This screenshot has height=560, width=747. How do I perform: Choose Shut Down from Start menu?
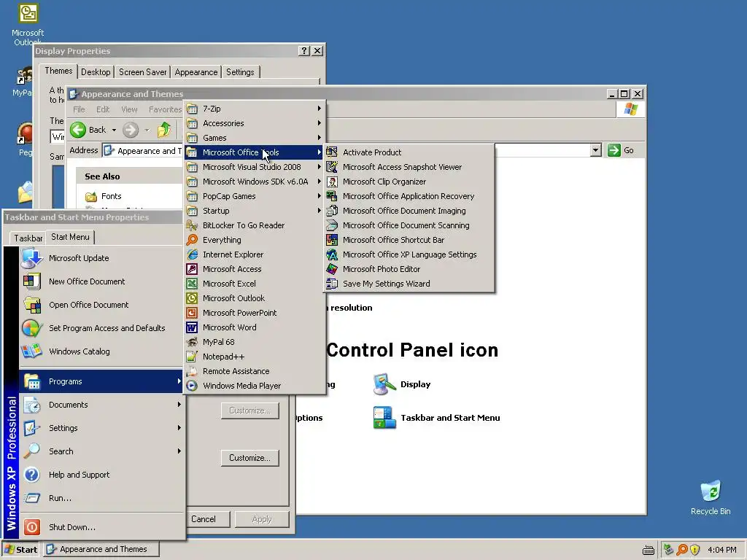pos(101,527)
